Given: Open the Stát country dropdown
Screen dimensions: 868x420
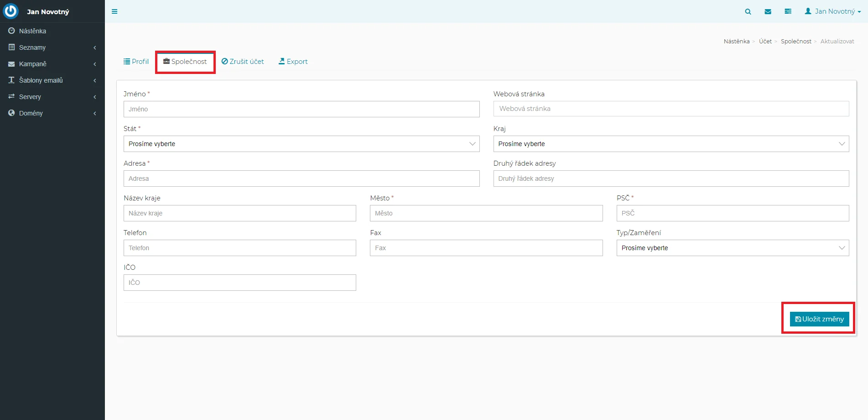Looking at the screenshot, I should 301,144.
